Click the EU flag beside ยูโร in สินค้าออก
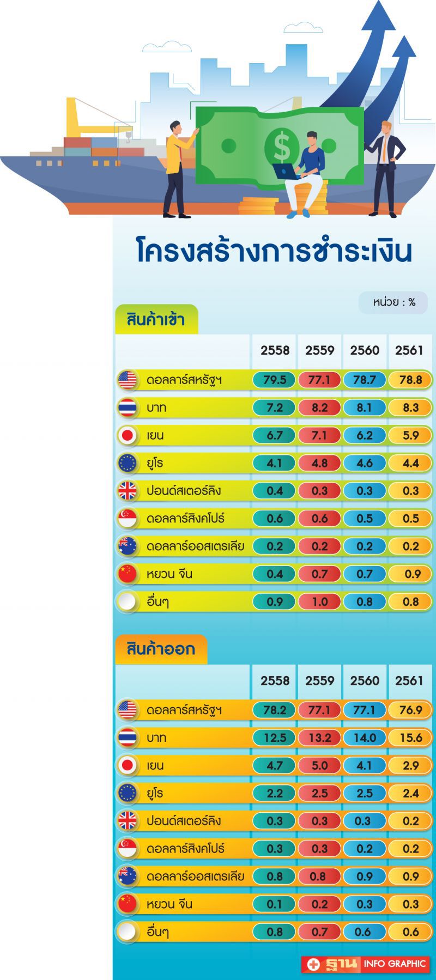The height and width of the screenshot is (980, 436). click(x=128, y=793)
